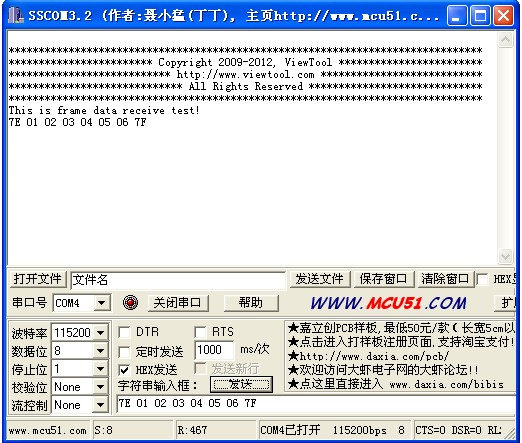Click the 发送文件 button

tap(319, 279)
